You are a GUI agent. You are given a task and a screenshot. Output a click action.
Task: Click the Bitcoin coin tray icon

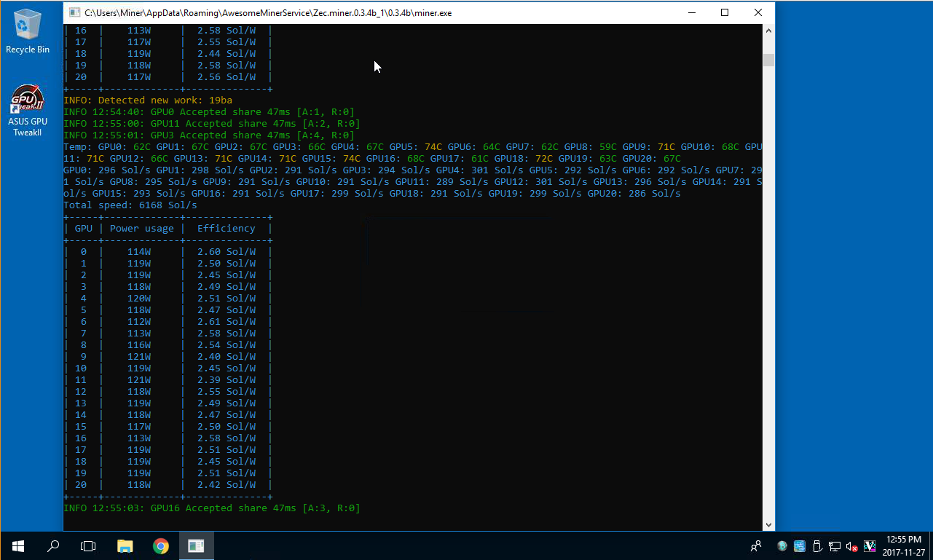[x=782, y=545]
